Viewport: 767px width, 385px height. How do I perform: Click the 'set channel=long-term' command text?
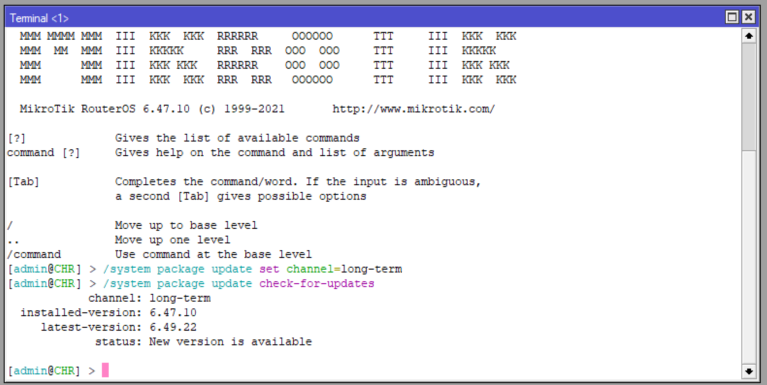coord(331,269)
